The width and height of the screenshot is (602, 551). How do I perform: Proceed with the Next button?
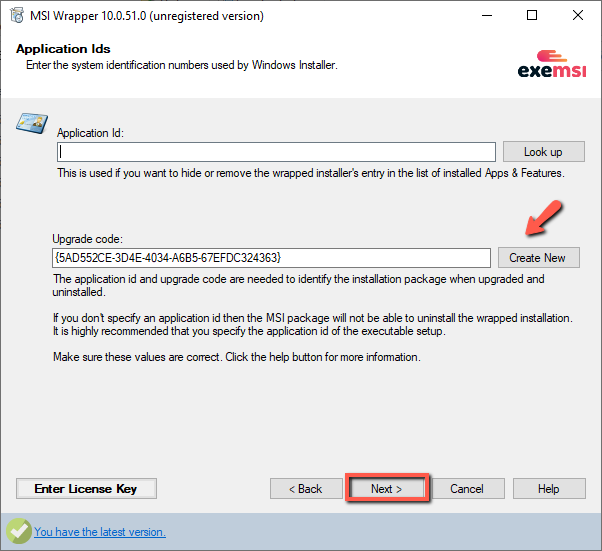point(387,488)
